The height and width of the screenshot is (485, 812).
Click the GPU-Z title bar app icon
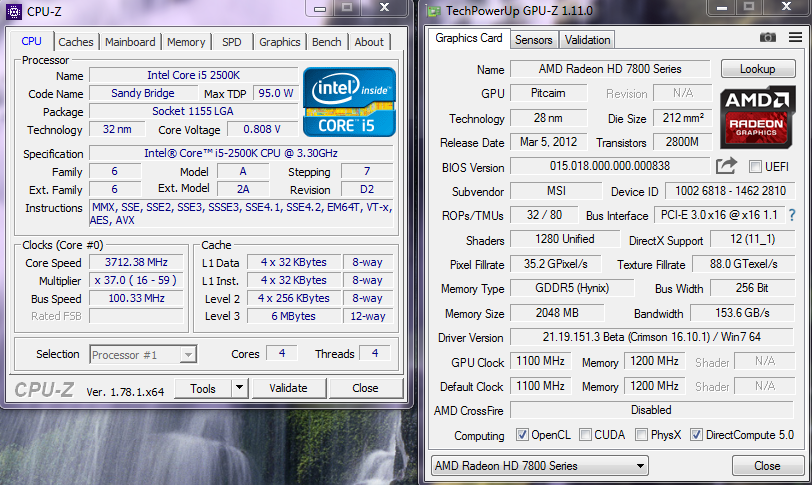[x=433, y=11]
